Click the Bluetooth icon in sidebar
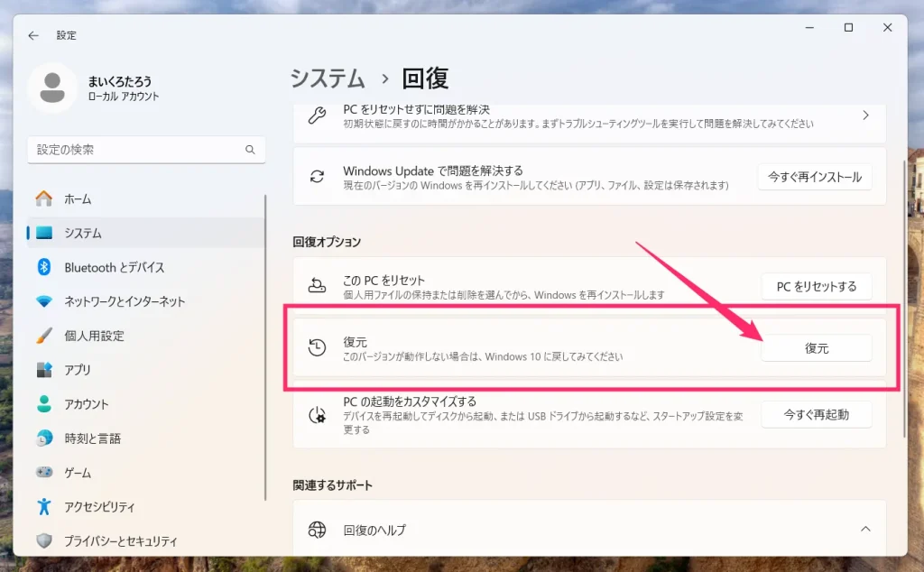This screenshot has width=924, height=572. click(x=44, y=267)
